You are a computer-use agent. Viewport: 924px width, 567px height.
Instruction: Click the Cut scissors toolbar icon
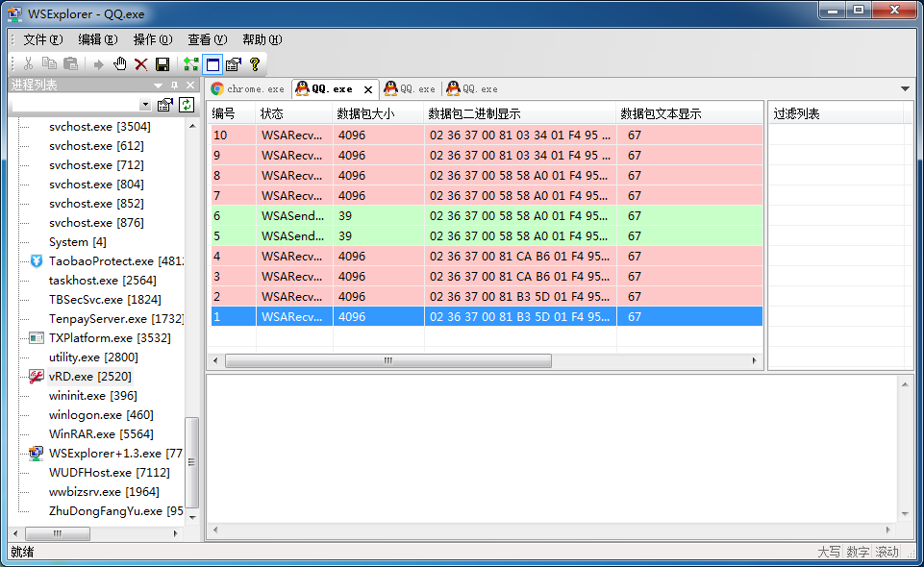pyautogui.click(x=28, y=63)
